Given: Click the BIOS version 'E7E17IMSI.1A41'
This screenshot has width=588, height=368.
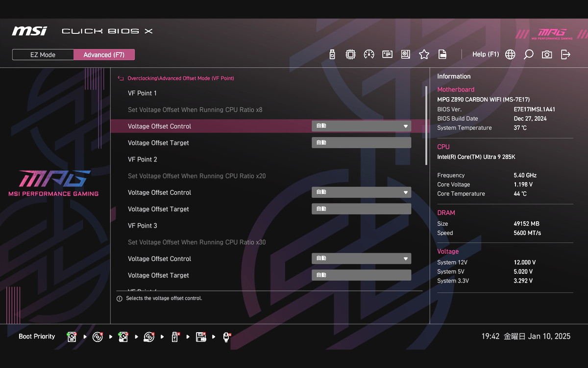Looking at the screenshot, I should 534,109.
